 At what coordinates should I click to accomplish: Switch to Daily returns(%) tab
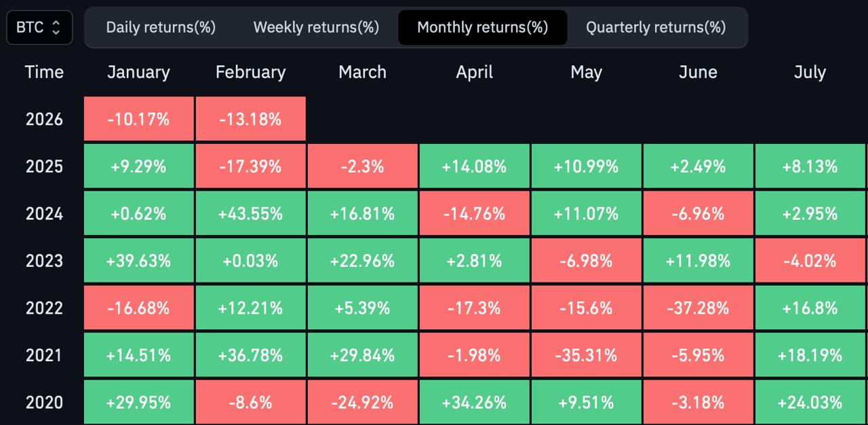pyautogui.click(x=161, y=28)
